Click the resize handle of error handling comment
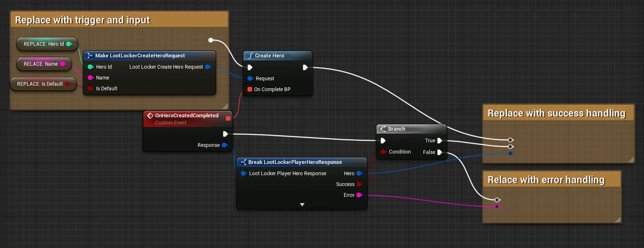Screen dimensions: 644x248 (617, 220)
